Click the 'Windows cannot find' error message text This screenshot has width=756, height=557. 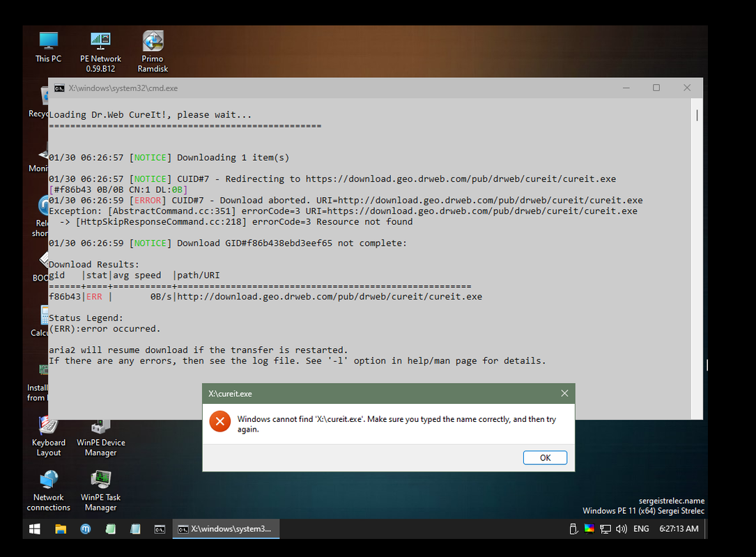click(x=396, y=424)
